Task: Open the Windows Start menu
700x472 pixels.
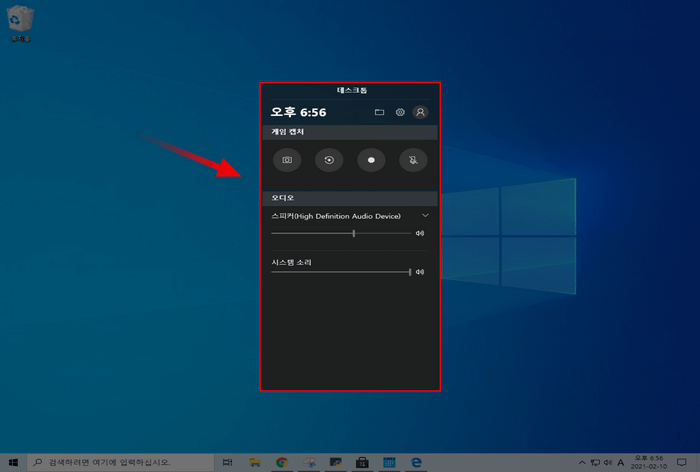Action: pyautogui.click(x=13, y=463)
